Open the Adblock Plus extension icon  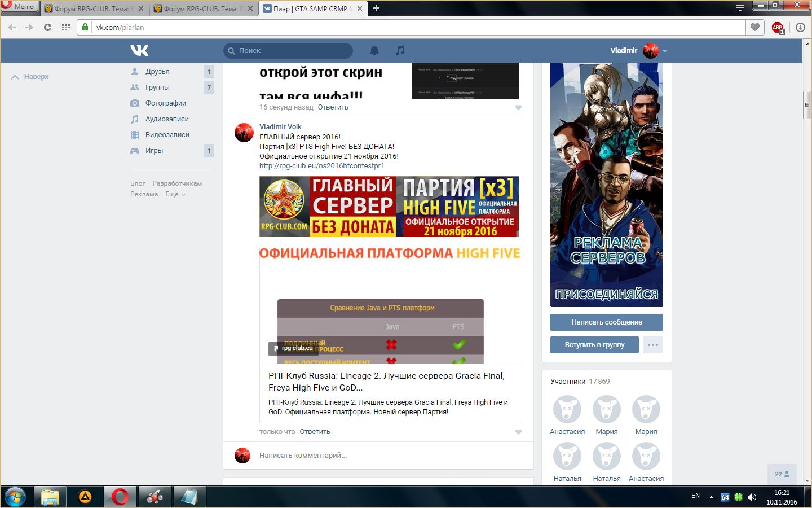point(778,27)
